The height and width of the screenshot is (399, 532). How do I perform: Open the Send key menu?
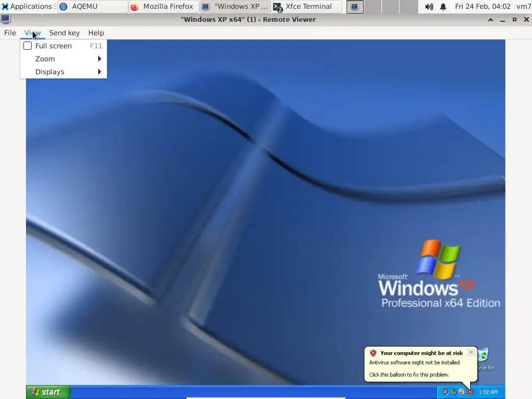[x=64, y=33]
